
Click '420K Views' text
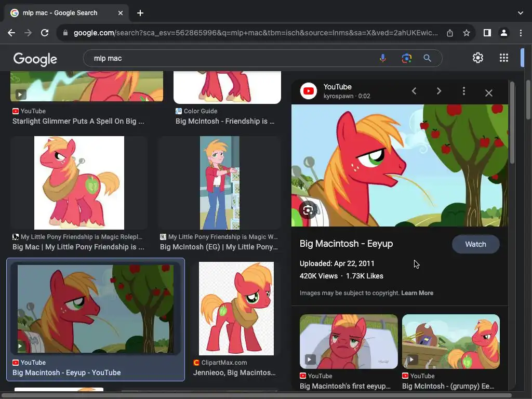pyautogui.click(x=318, y=276)
